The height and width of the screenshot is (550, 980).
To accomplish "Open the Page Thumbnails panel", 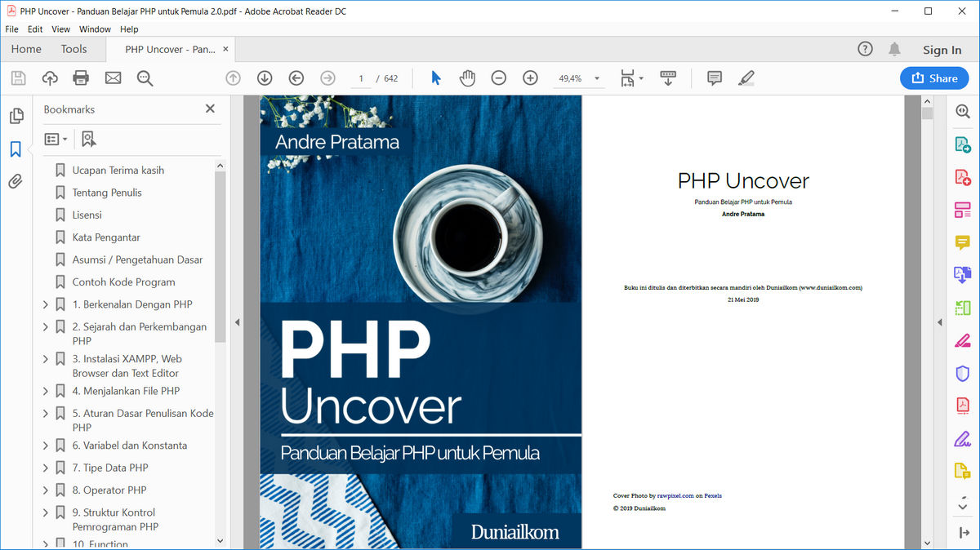I will pos(16,117).
